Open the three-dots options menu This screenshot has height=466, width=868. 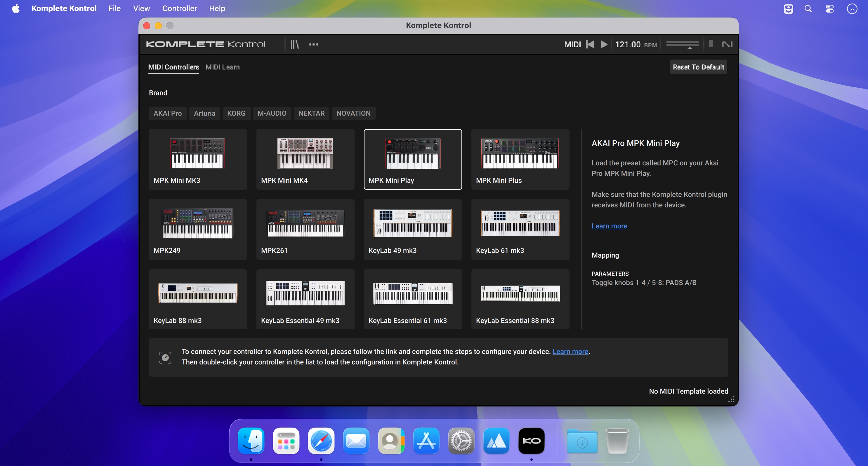pyautogui.click(x=313, y=44)
